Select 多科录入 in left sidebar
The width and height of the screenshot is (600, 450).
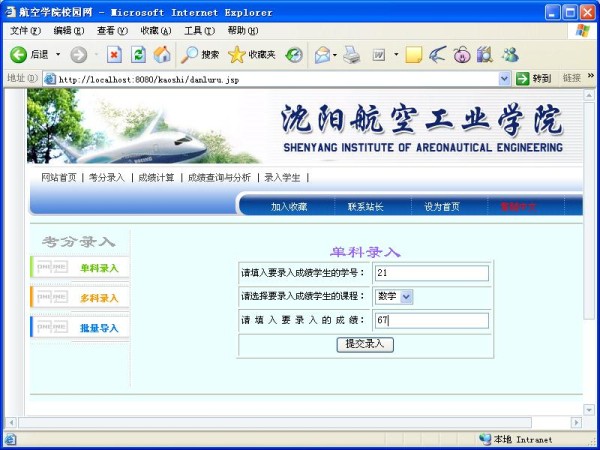(x=80, y=298)
